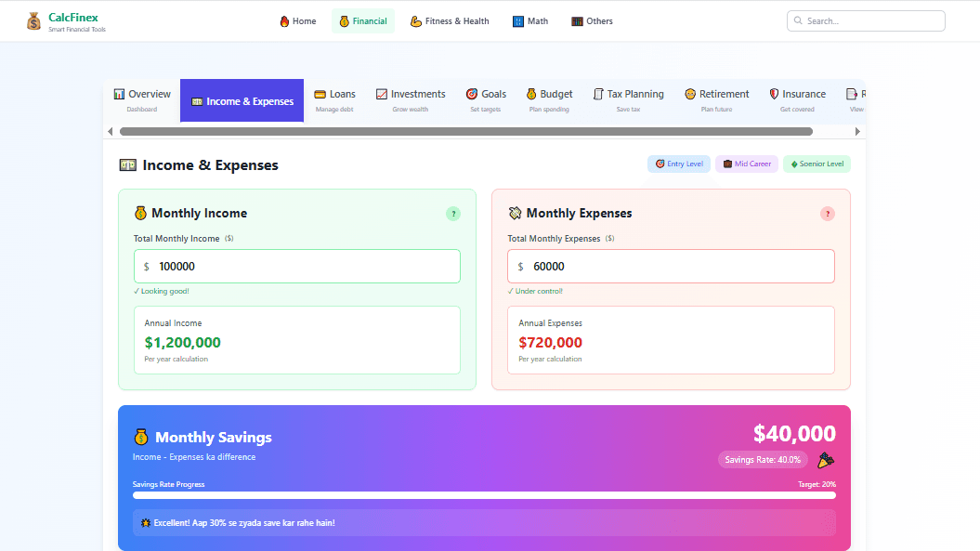Click the party popper celebration icon
Viewport: 980px width, 551px height.
click(x=826, y=460)
